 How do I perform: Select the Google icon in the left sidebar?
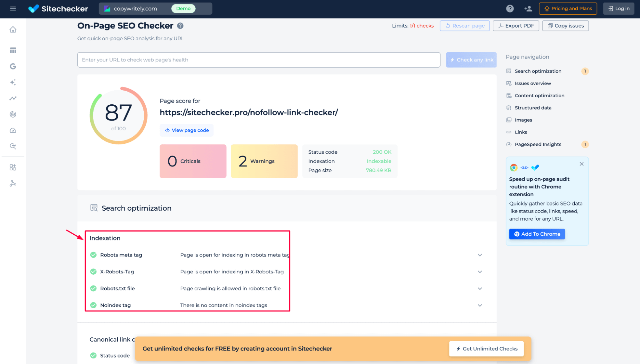point(13,66)
